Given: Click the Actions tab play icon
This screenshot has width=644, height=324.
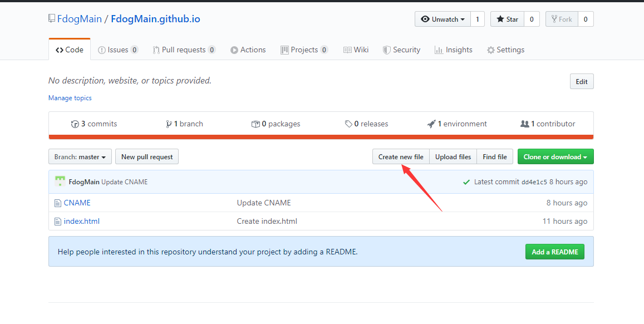Looking at the screenshot, I should pyautogui.click(x=234, y=50).
